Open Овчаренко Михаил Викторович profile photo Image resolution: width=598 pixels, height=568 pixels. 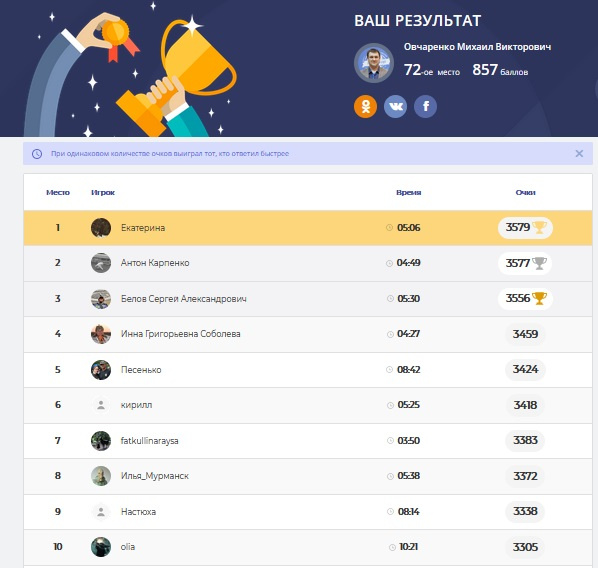tap(374, 63)
